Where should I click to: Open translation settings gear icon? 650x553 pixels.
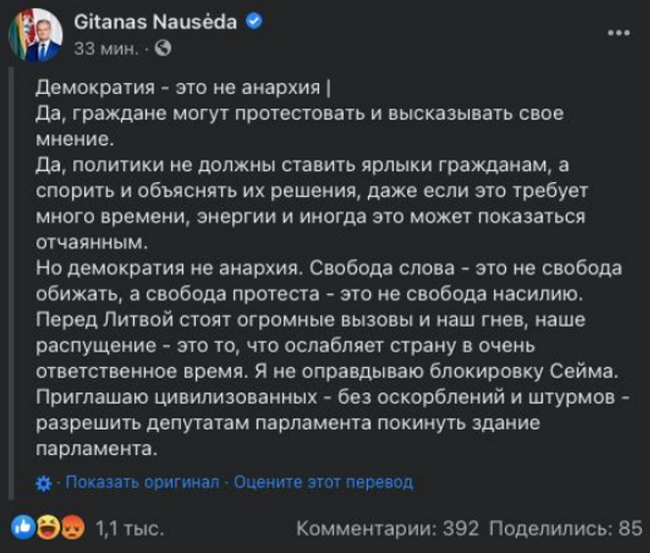click(43, 483)
